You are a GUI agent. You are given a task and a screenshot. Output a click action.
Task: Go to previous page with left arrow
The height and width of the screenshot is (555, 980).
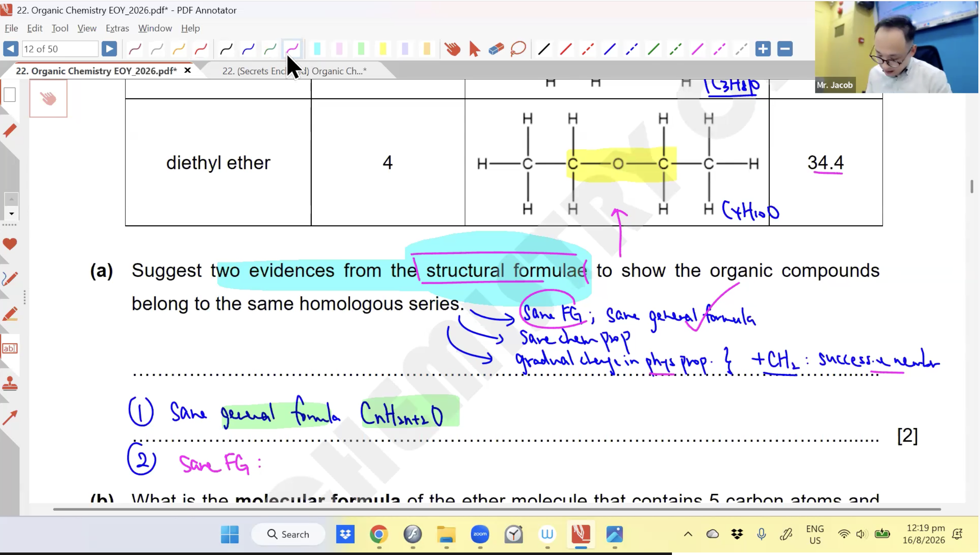pos(11,49)
